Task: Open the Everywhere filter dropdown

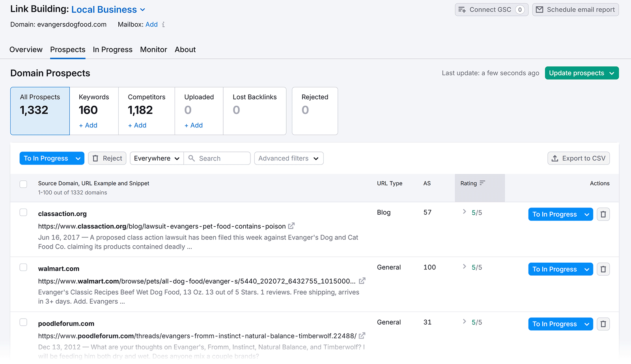Action: pyautogui.click(x=156, y=158)
